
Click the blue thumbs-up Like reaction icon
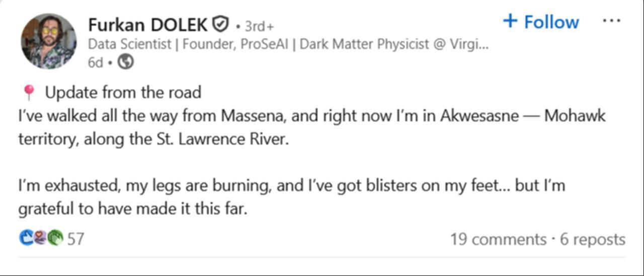[x=26, y=238]
